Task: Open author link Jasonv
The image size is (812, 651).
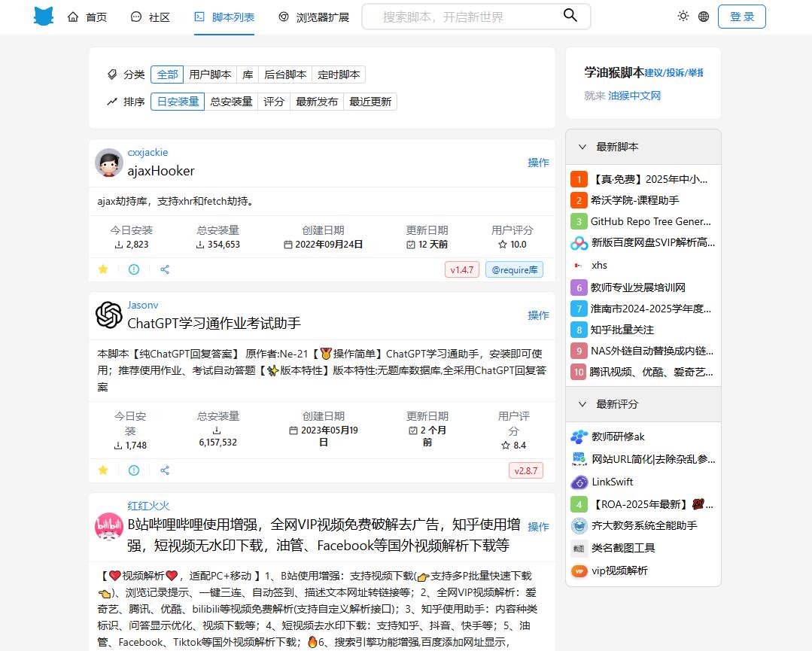Action: (143, 305)
